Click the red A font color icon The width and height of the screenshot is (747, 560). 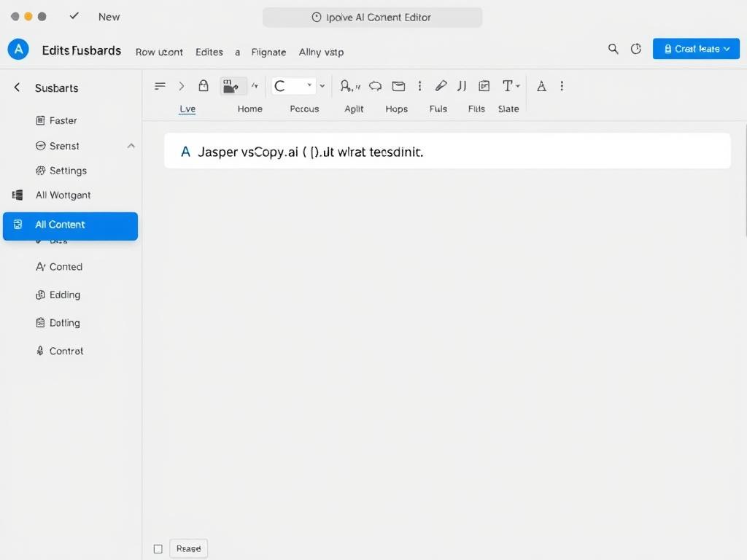point(541,86)
